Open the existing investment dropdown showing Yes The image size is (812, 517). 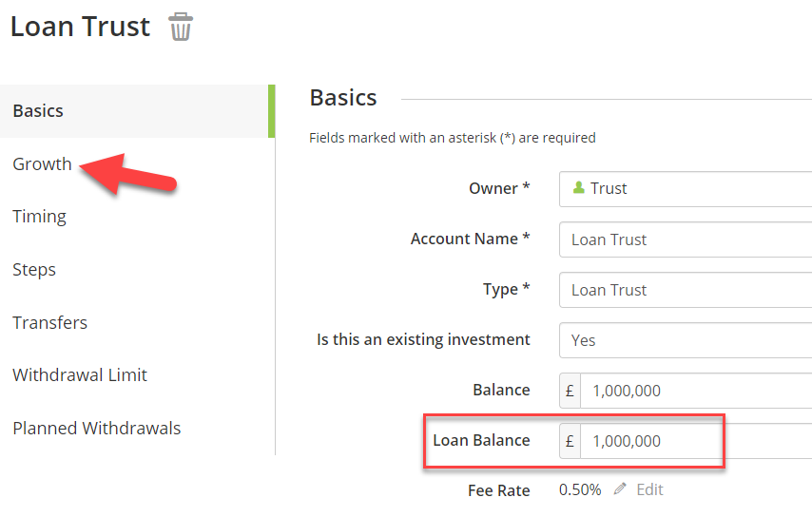(x=686, y=340)
